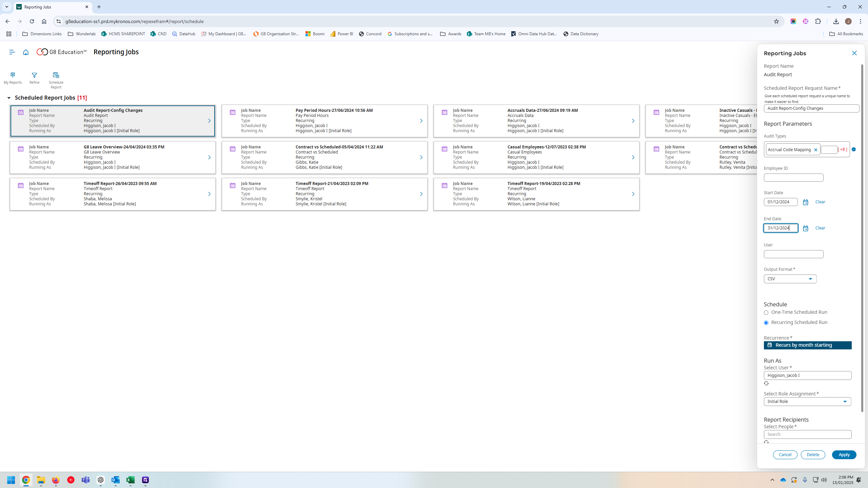Open Casual Employees job chevron

click(x=633, y=158)
